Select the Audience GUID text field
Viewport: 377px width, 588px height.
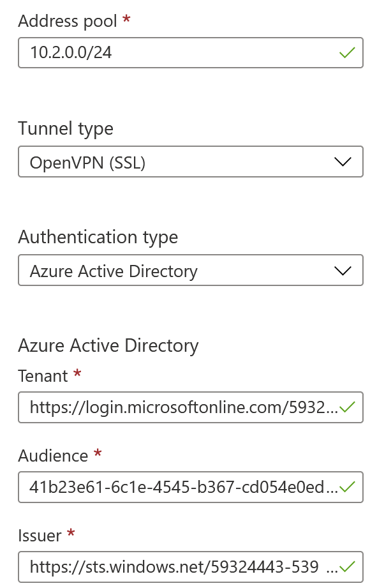[190, 487]
